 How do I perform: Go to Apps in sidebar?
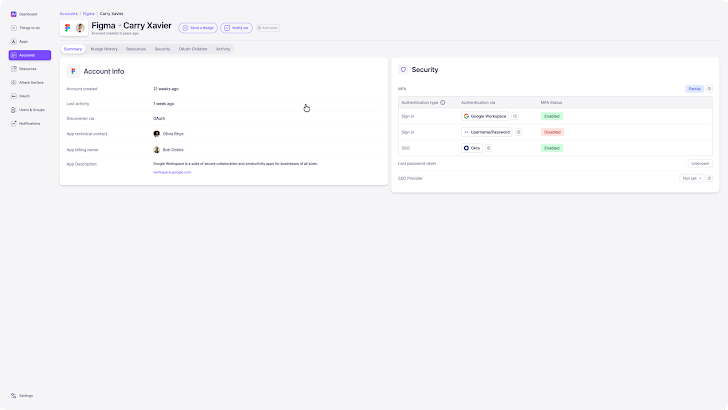23,41
